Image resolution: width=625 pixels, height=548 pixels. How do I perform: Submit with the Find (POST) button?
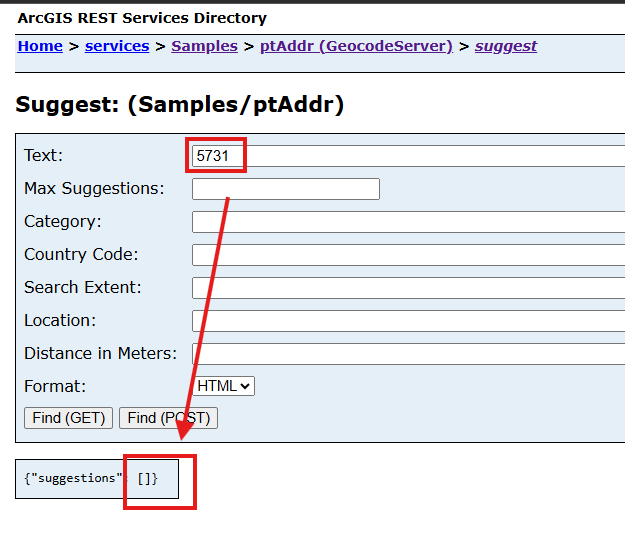click(168, 418)
